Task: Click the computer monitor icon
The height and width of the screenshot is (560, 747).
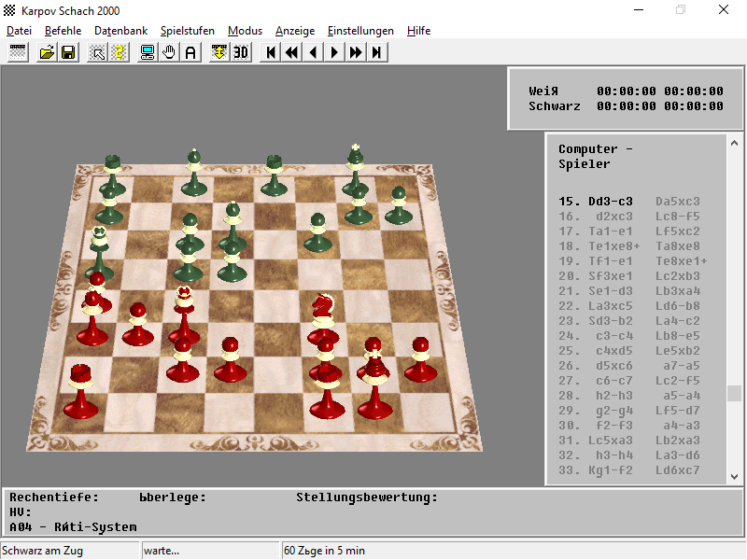Action: (x=148, y=52)
